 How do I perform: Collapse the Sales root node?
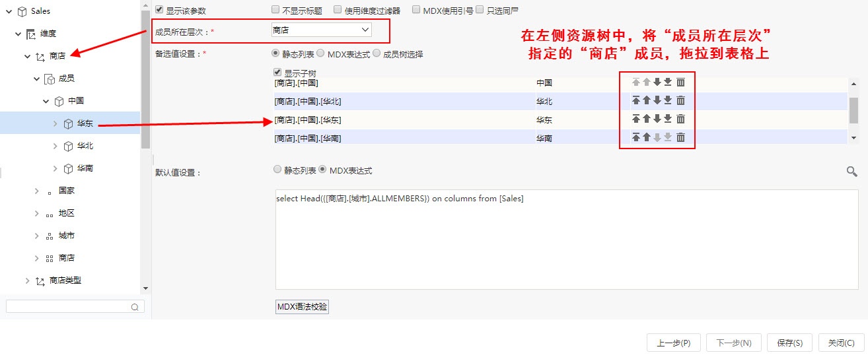coord(8,11)
